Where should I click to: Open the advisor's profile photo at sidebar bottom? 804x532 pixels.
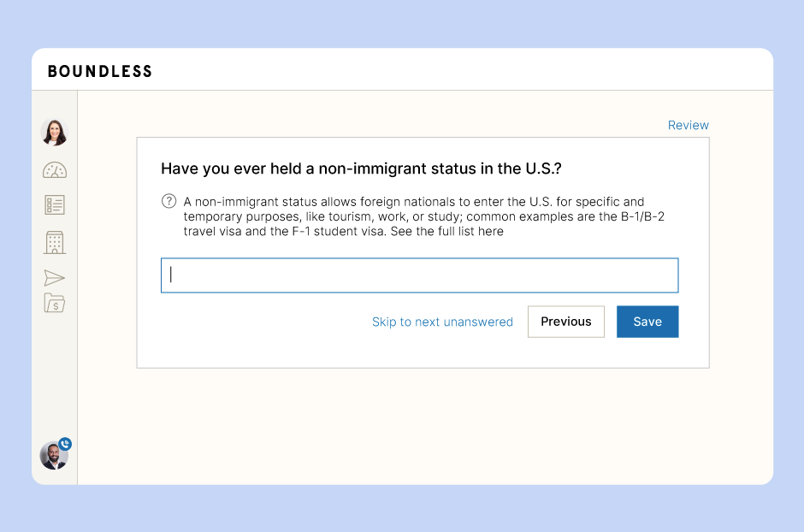pos(54,456)
